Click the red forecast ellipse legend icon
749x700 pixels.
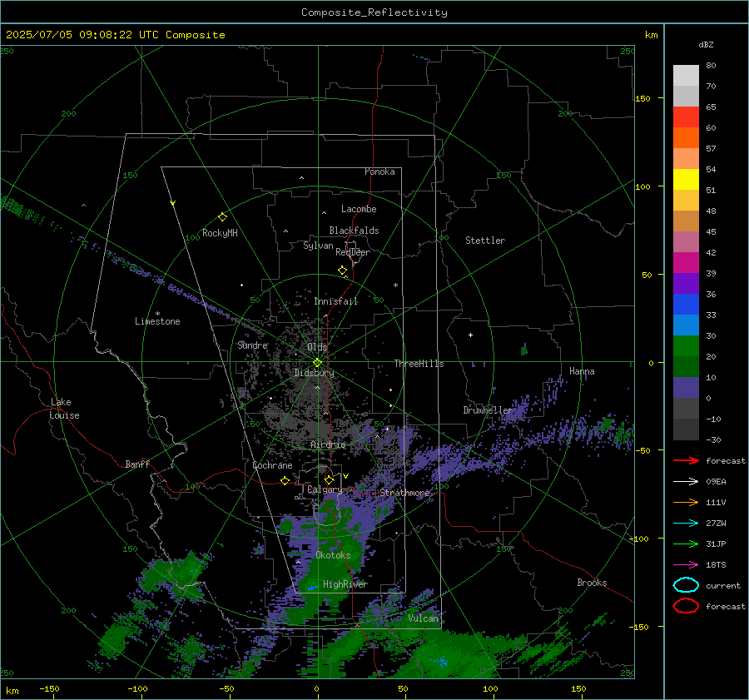point(686,606)
